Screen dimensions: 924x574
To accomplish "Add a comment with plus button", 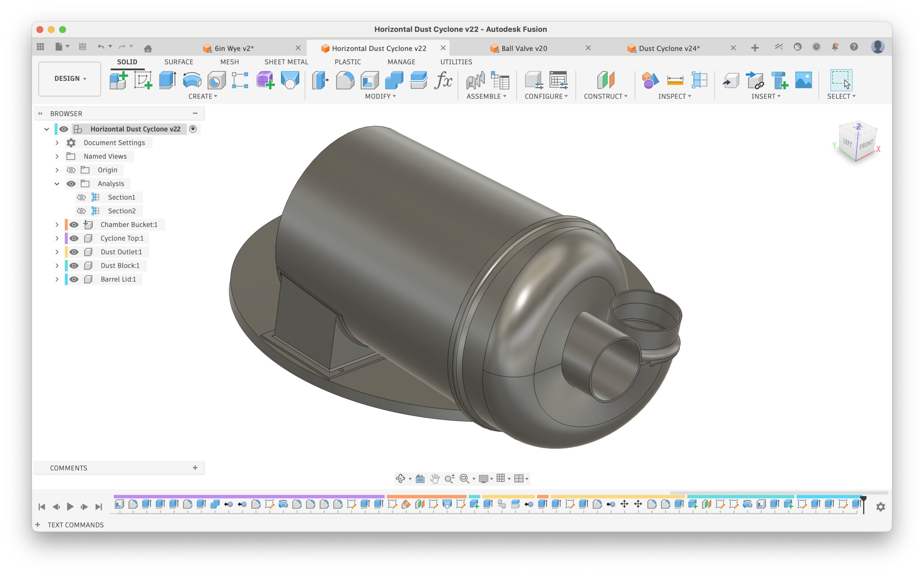I will click(195, 468).
